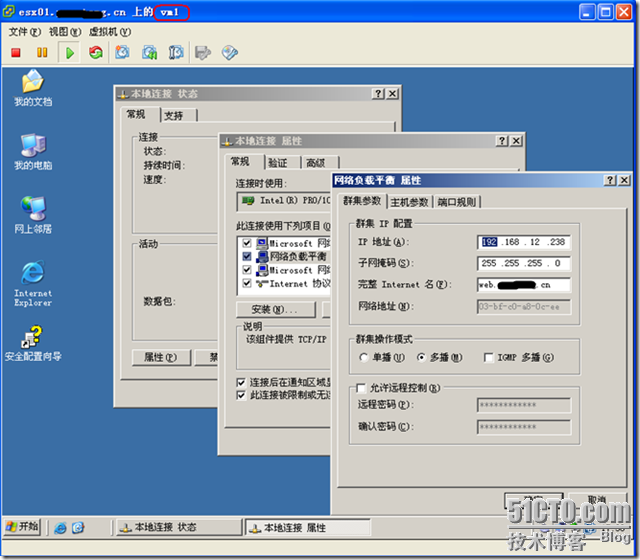Image resolution: width=640 pixels, height=560 pixels.
Task: Click the second quick launch icon
Action: pyautogui.click(x=78, y=528)
